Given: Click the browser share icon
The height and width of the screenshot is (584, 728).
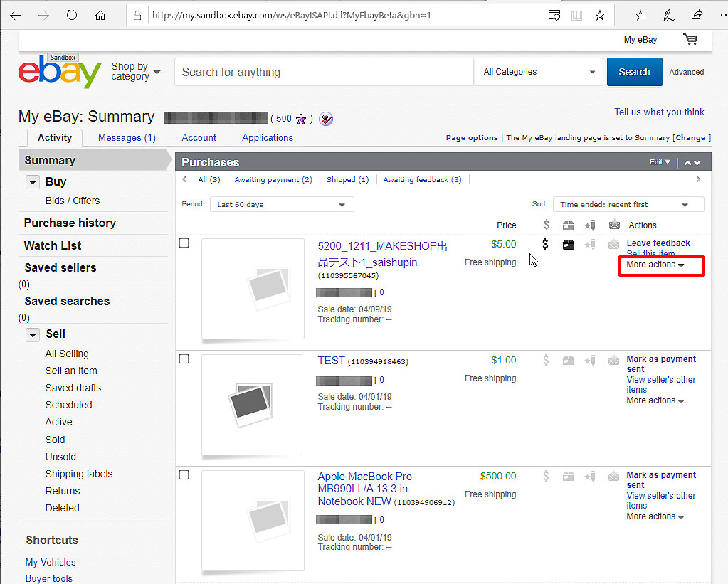Looking at the screenshot, I should pos(697,15).
